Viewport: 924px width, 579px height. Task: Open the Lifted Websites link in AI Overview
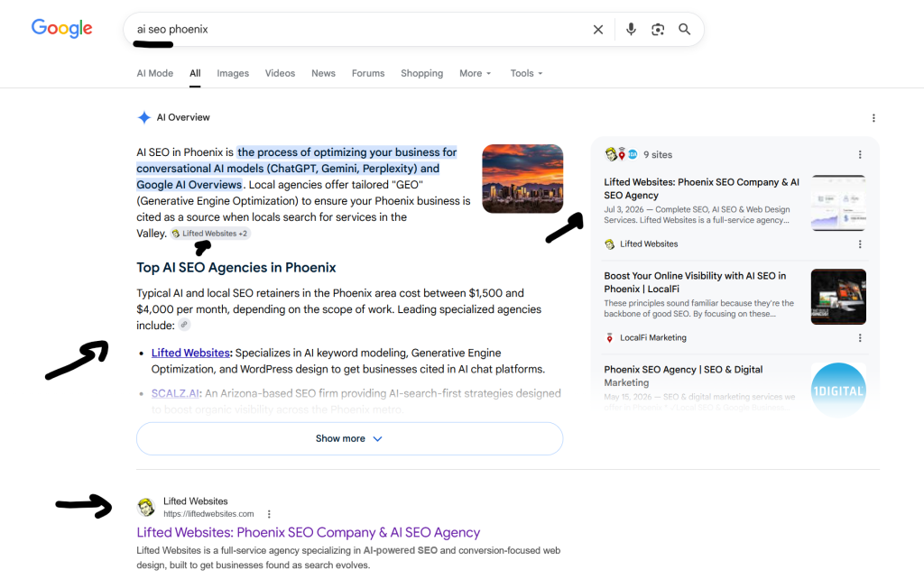pyautogui.click(x=190, y=353)
